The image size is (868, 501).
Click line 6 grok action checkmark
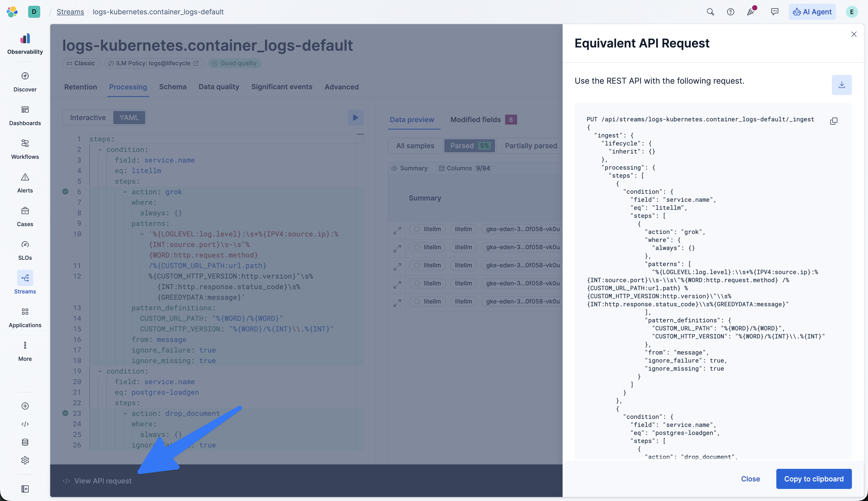pos(65,191)
